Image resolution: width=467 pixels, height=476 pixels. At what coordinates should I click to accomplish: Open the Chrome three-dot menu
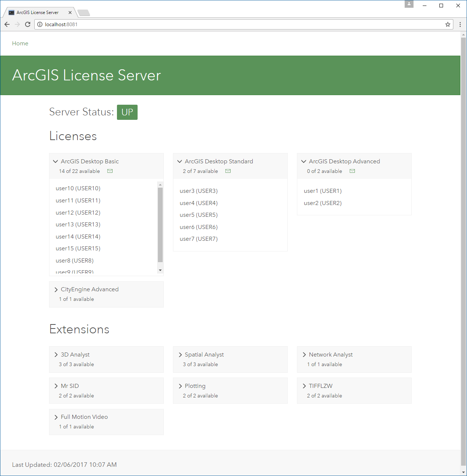[x=460, y=24]
